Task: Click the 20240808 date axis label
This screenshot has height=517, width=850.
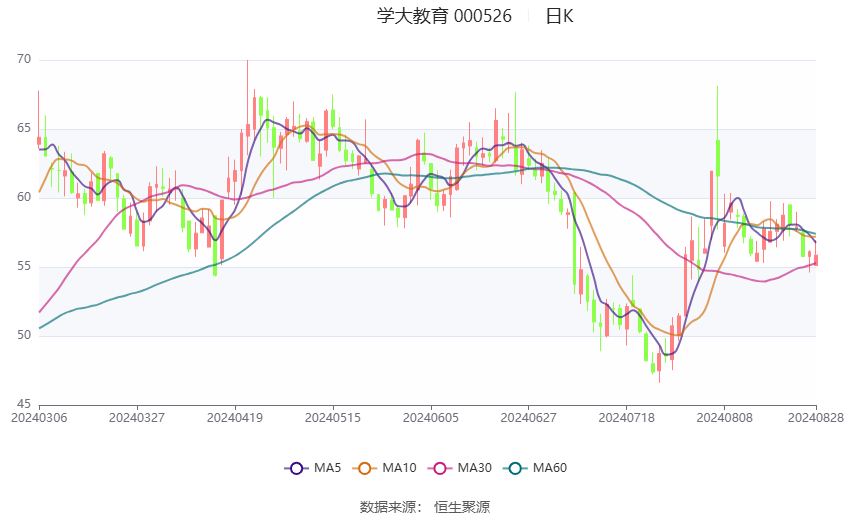Action: [725, 418]
